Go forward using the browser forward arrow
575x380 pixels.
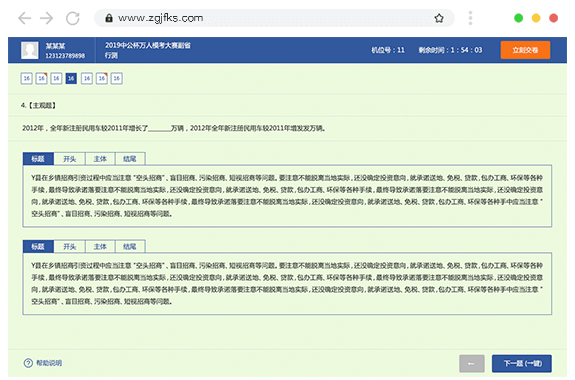47,18
